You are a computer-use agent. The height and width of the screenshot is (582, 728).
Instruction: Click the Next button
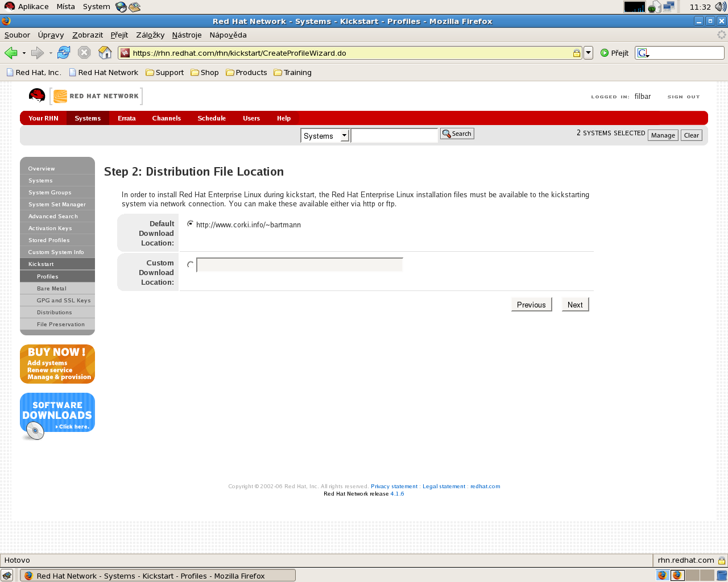pyautogui.click(x=575, y=305)
